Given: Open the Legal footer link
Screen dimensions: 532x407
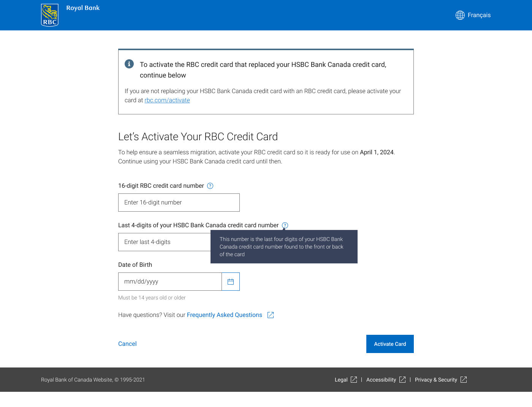Looking at the screenshot, I should [x=341, y=380].
